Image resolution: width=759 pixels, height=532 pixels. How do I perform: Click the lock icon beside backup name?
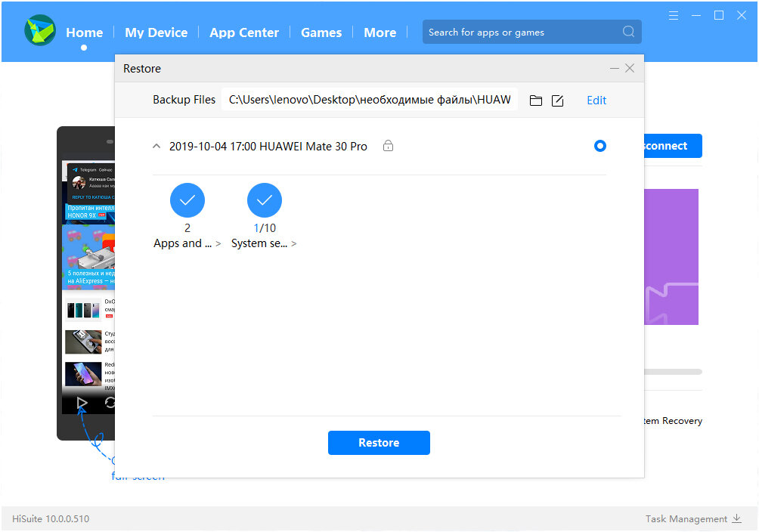tap(389, 145)
